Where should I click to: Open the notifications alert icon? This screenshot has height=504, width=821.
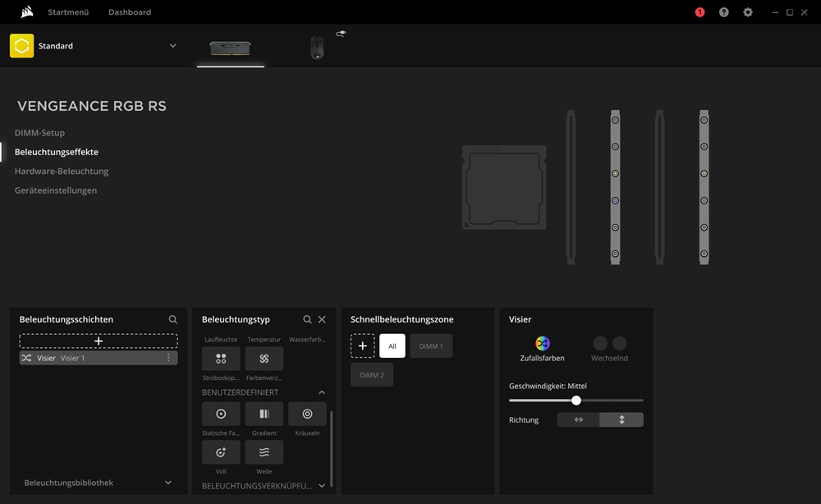point(699,12)
